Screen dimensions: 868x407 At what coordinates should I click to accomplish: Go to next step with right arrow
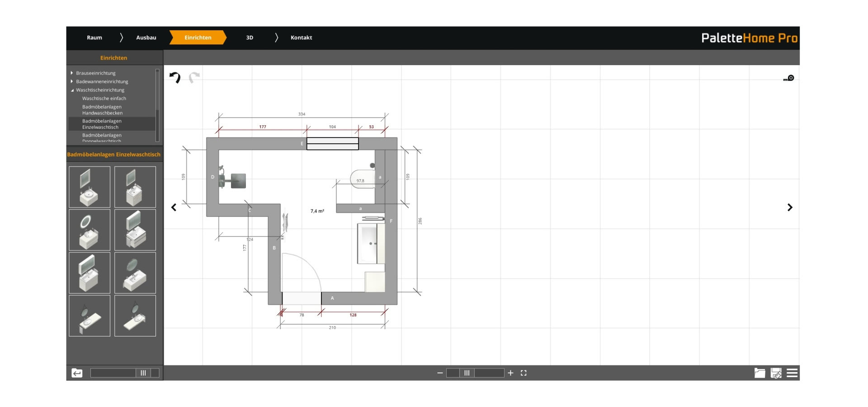[790, 208]
